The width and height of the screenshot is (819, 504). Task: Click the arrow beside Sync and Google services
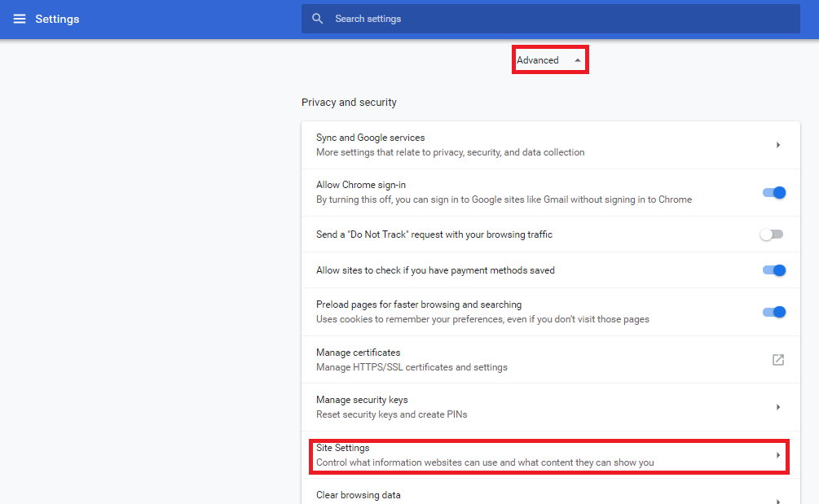click(x=777, y=145)
